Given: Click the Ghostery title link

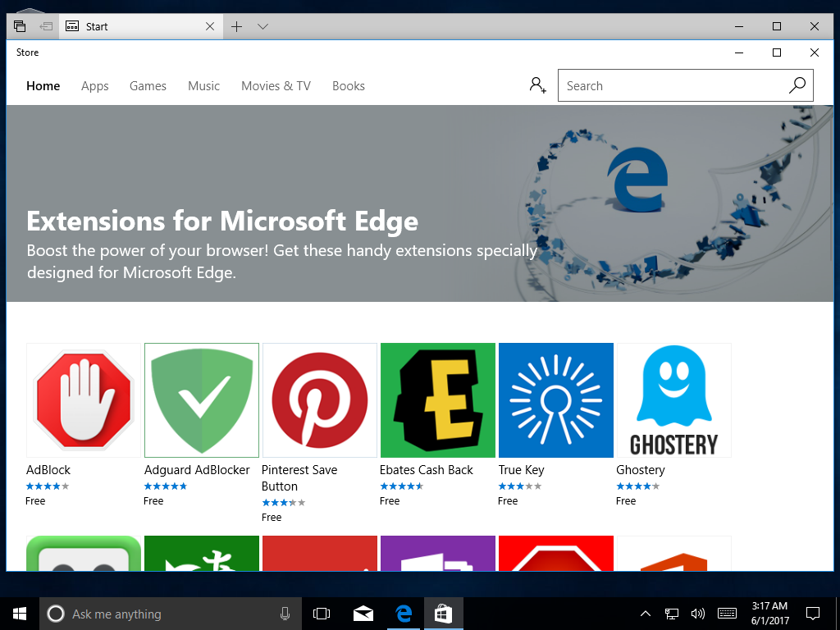Looking at the screenshot, I should point(640,470).
